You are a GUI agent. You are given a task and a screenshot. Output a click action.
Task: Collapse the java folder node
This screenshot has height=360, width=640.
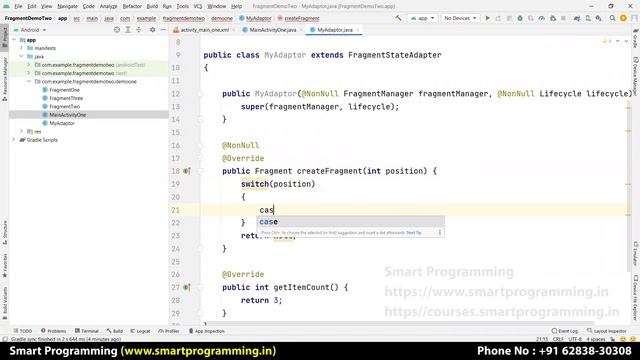[x=22, y=56]
